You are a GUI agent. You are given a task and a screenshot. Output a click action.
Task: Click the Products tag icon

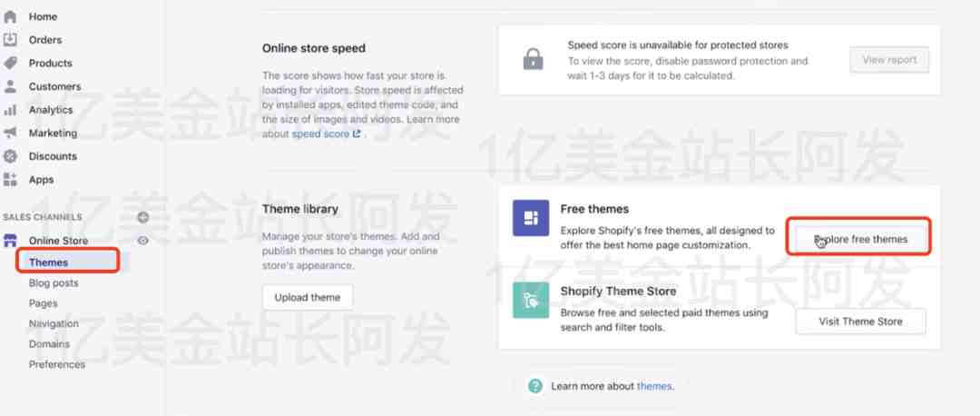coord(10,64)
